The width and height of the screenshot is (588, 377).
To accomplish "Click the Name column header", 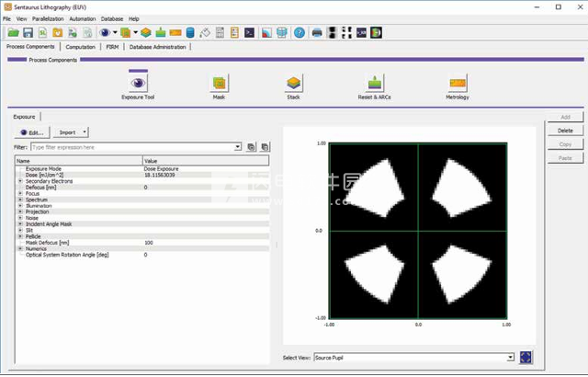I will coord(79,161).
